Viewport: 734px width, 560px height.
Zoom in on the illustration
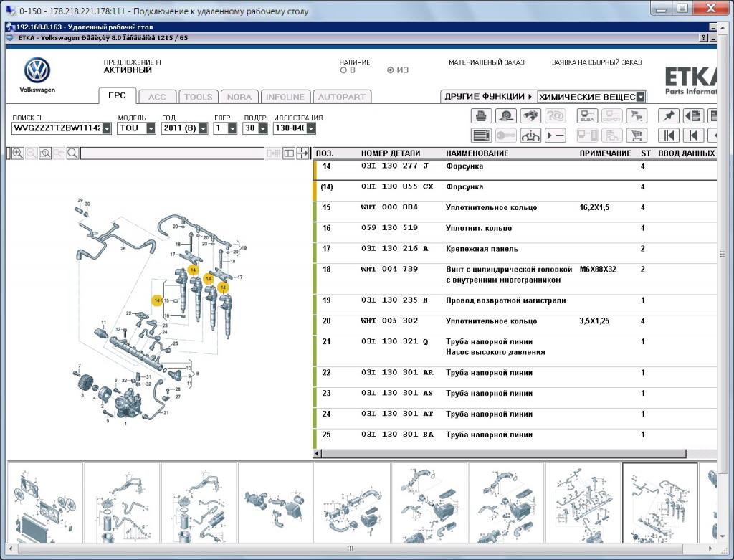pos(18,153)
